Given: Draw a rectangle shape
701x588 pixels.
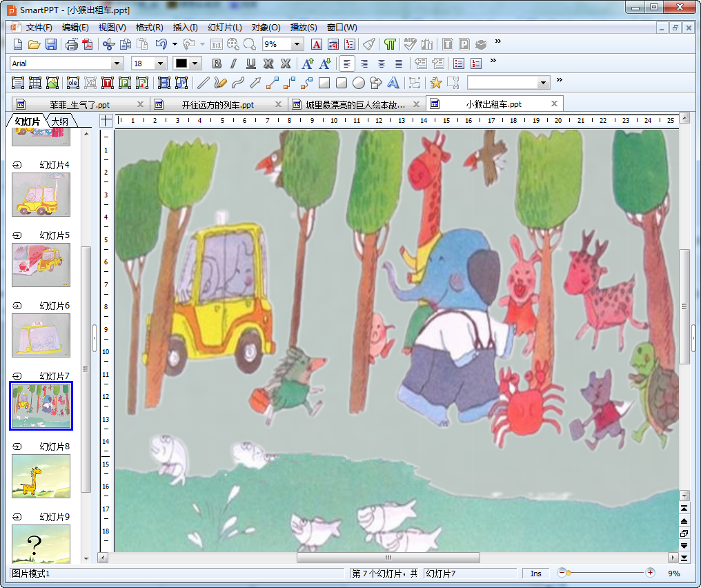Looking at the screenshot, I should click(x=324, y=83).
